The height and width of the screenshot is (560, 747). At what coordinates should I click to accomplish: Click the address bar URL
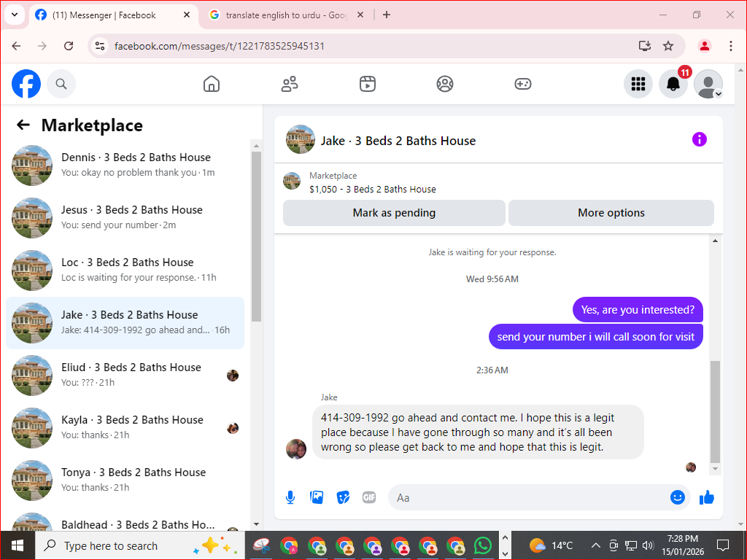point(220,46)
